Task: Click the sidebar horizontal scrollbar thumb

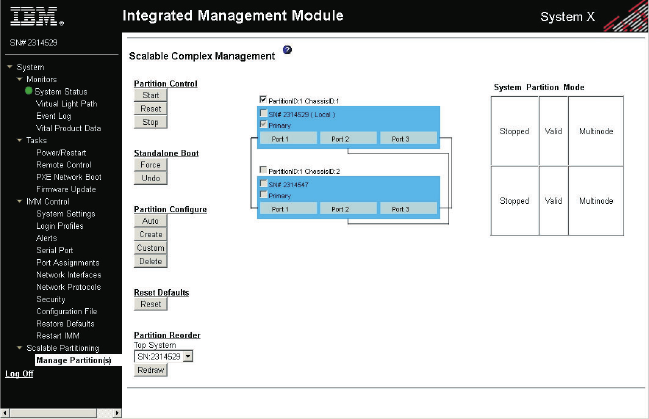Action: (53, 413)
